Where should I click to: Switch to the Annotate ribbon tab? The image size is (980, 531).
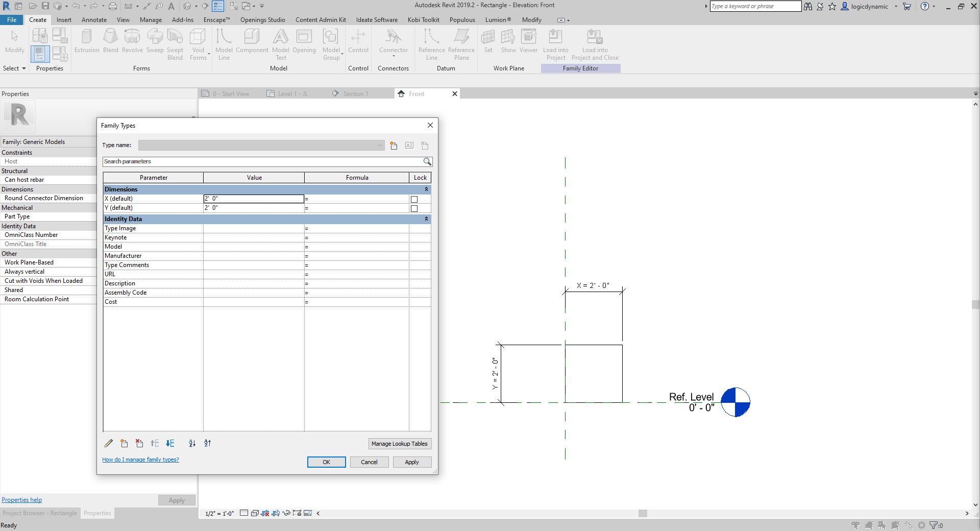pos(94,20)
